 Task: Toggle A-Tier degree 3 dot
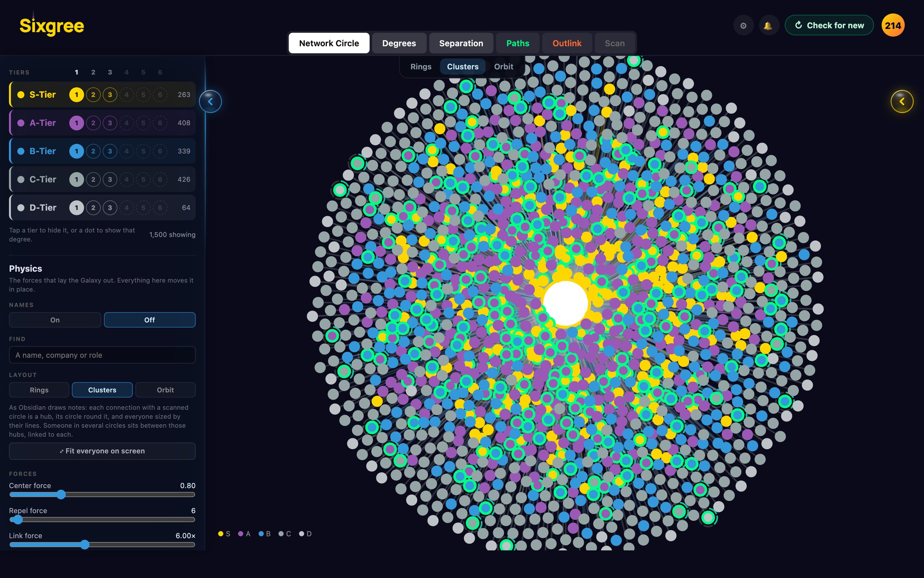(110, 123)
